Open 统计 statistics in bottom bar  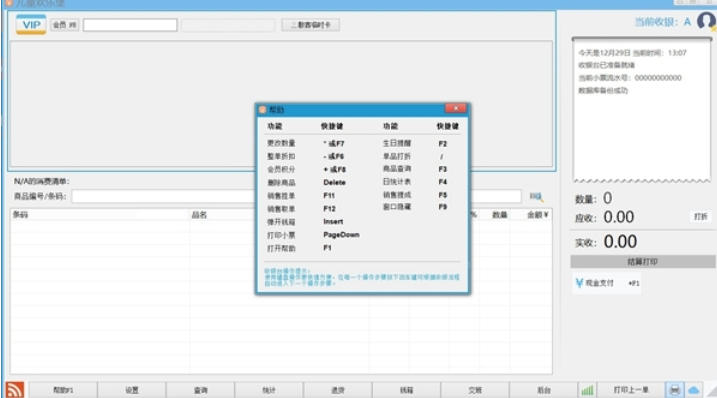pyautogui.click(x=269, y=390)
